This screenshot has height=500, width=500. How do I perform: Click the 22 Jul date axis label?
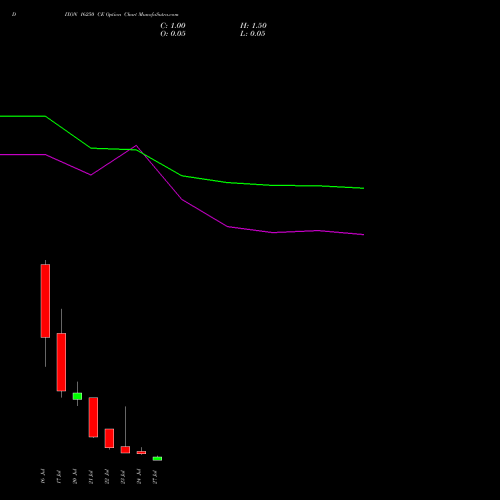pyautogui.click(x=107, y=476)
